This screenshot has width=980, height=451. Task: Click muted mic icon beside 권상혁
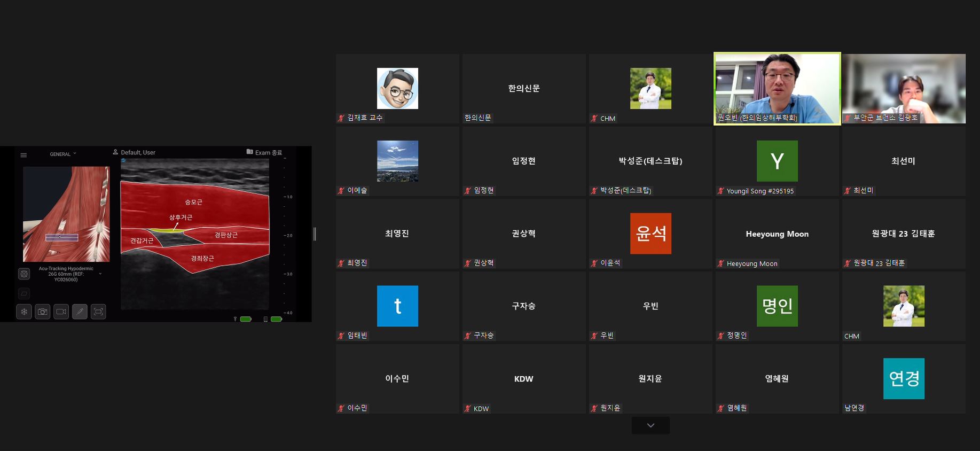coord(468,263)
